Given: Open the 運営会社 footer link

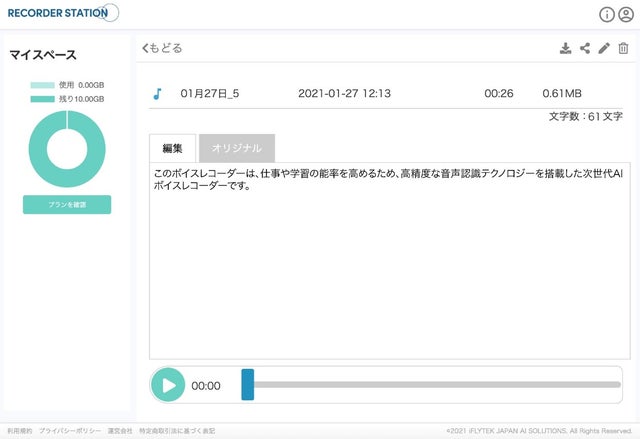Looking at the screenshot, I should pyautogui.click(x=120, y=430).
